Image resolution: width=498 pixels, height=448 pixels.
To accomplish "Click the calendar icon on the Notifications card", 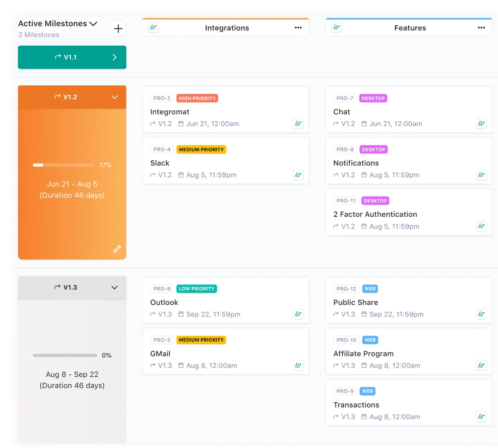I will [x=365, y=175].
